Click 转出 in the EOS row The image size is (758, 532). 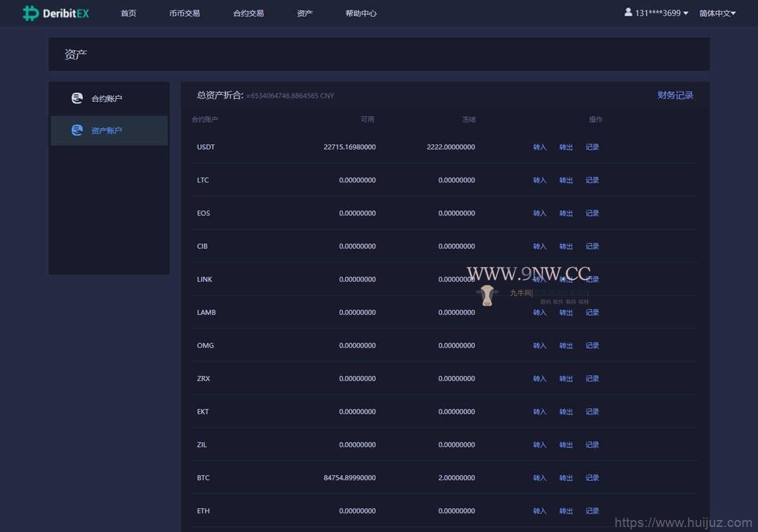click(566, 213)
